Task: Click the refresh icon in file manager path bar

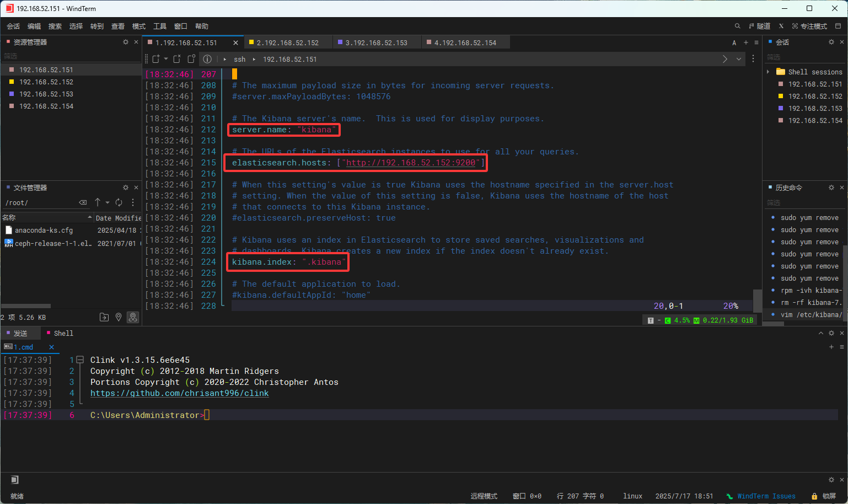Action: point(118,202)
